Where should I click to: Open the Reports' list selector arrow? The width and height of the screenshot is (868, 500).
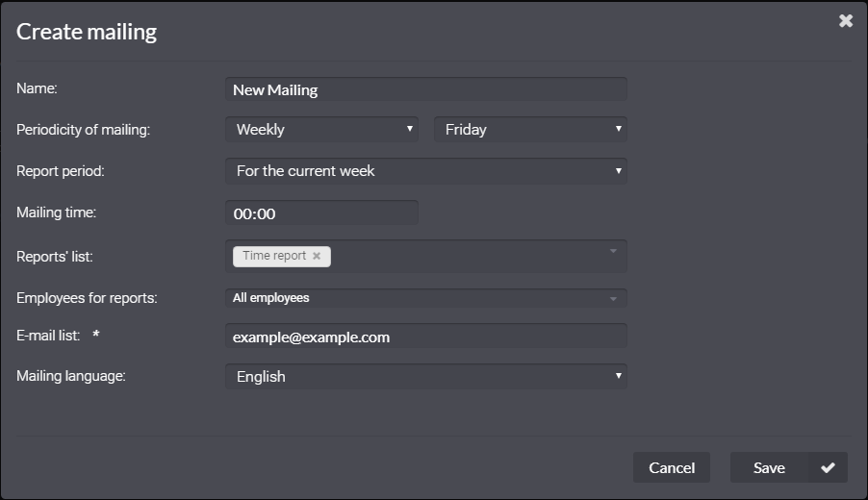[x=613, y=251]
